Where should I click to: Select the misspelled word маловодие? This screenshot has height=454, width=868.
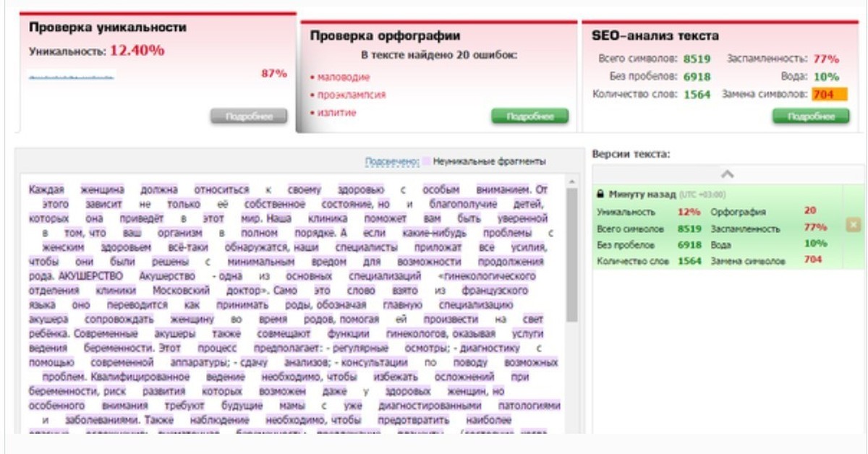pos(344,77)
